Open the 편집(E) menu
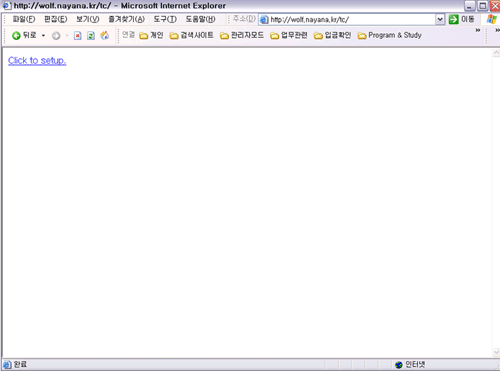Viewport: 500px width, 371px height. (x=56, y=19)
